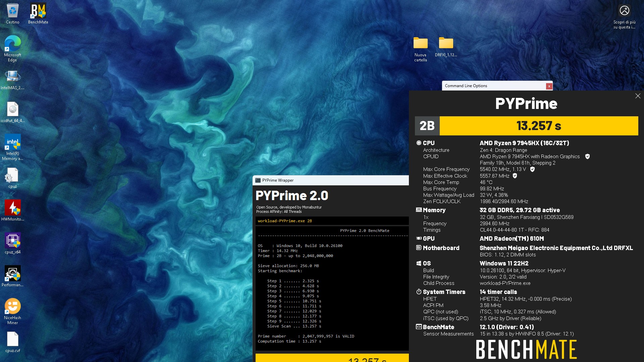Click the 1996.40/2994.60 MHz FCLK value

click(504, 201)
